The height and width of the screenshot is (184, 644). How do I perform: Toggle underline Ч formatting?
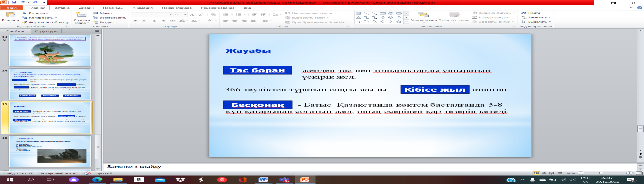click(x=154, y=21)
